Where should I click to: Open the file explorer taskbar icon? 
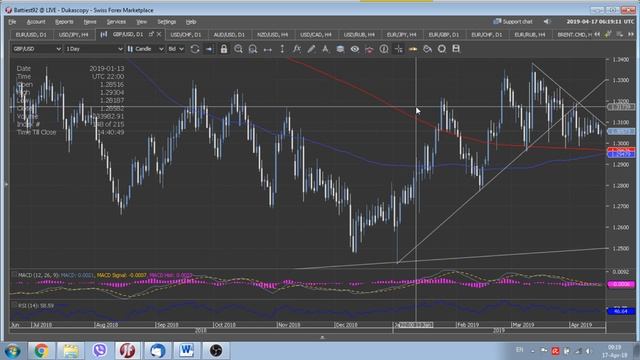point(70,351)
